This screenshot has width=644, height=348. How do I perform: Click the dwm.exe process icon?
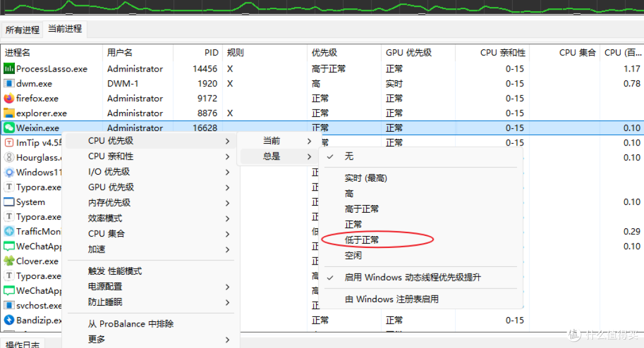pos(9,83)
